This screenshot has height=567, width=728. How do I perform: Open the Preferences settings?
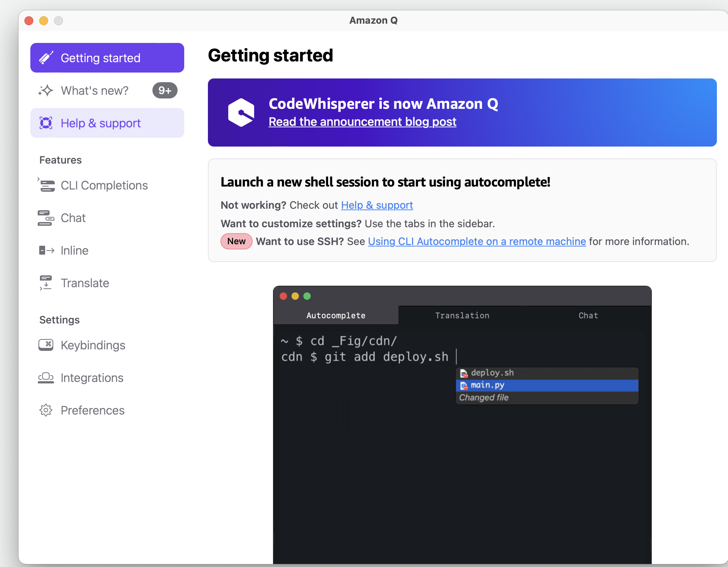[107, 410]
